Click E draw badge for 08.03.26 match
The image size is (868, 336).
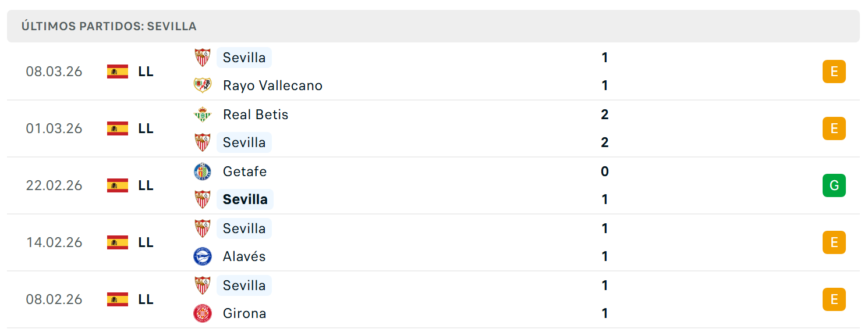click(x=834, y=72)
